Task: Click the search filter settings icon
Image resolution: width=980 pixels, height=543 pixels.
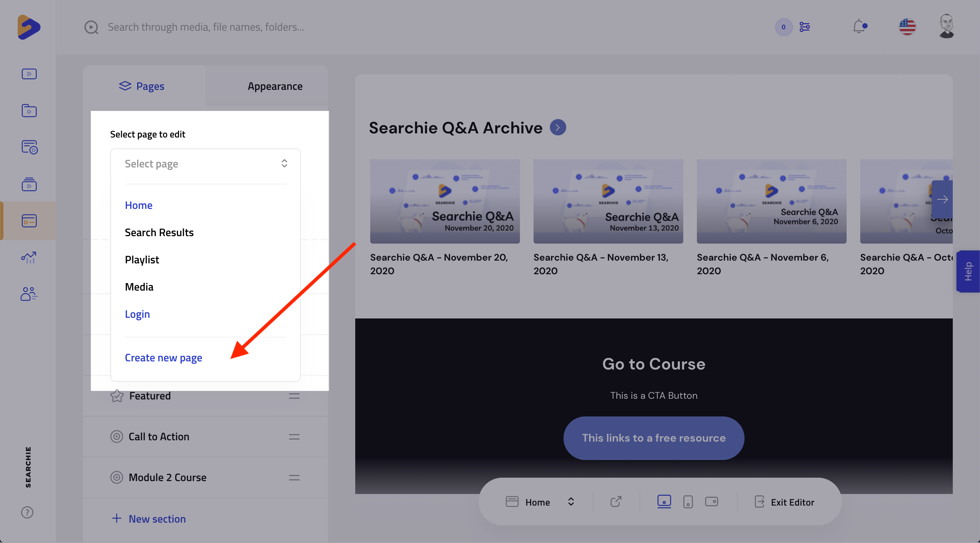Action: pyautogui.click(x=804, y=27)
